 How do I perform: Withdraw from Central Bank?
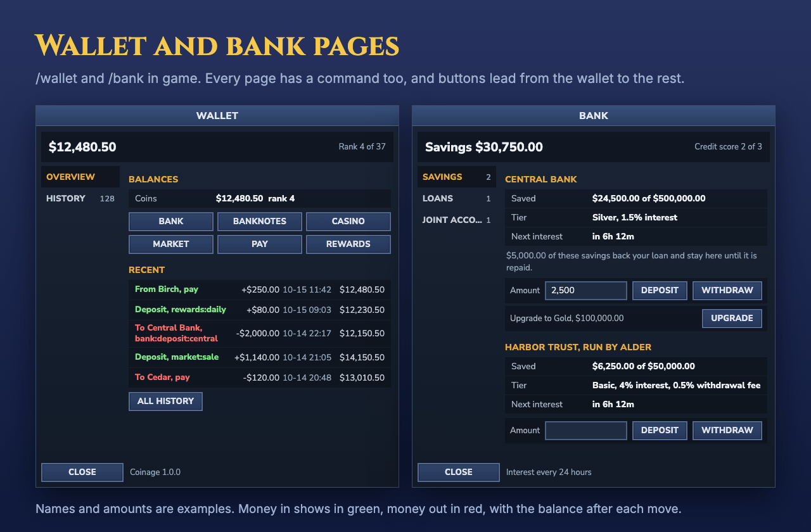click(727, 291)
